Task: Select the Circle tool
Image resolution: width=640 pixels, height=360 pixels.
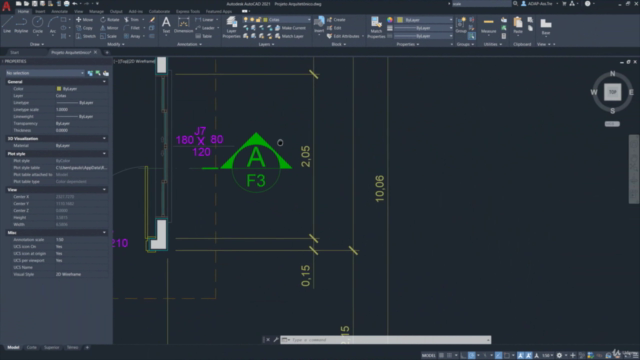Action: pos(38,25)
